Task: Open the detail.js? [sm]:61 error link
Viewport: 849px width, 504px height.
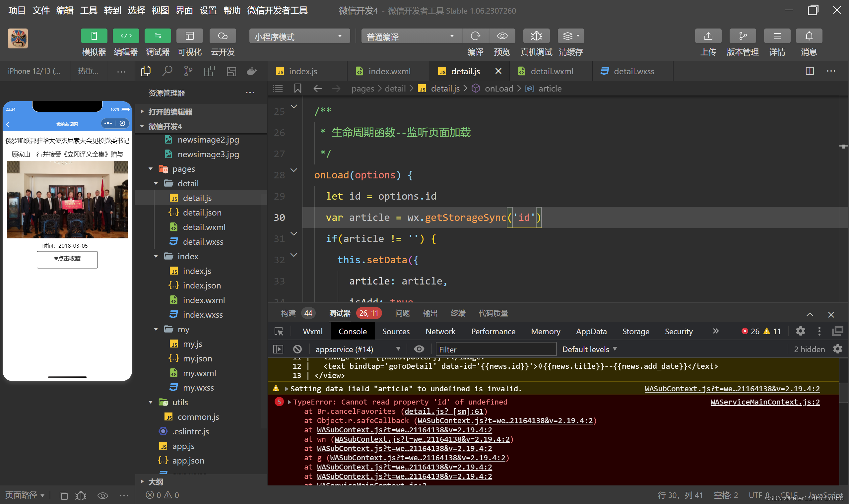Action: pos(443,411)
